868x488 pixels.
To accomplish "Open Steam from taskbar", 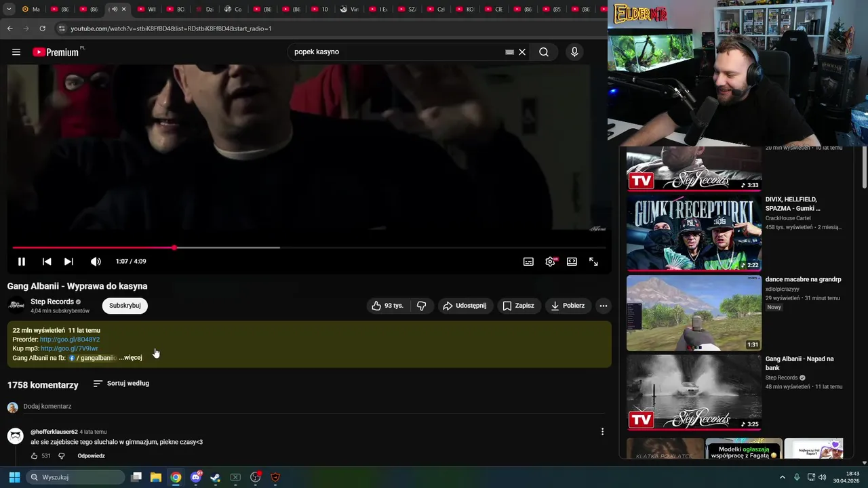I will coord(216,477).
